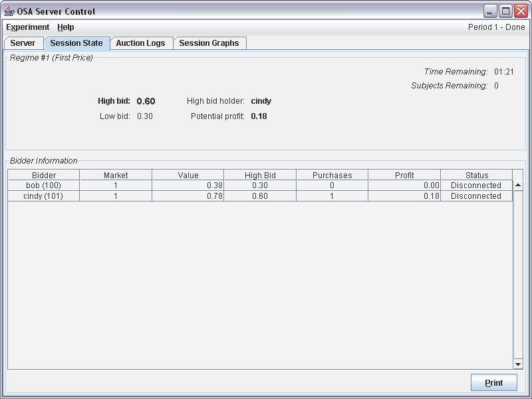The height and width of the screenshot is (399, 532).
Task: Click the Value column header
Action: (188, 175)
